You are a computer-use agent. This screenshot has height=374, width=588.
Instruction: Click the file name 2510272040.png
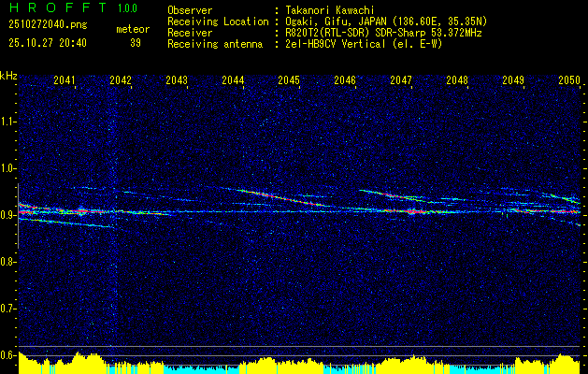pos(48,25)
